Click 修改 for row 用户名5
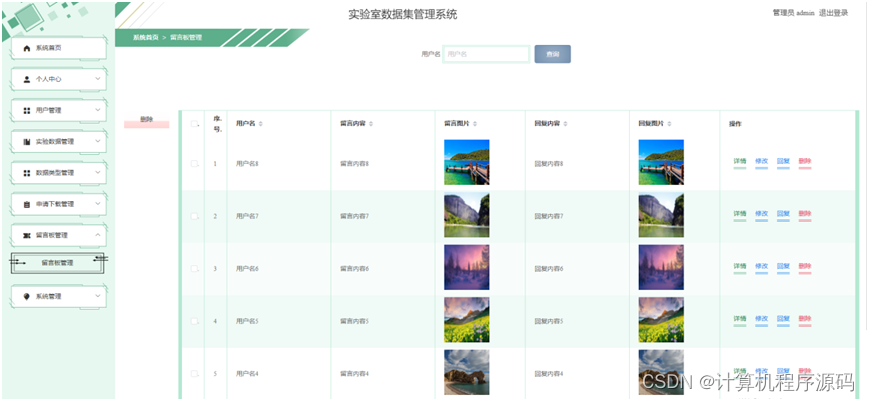The width and height of the screenshot is (869, 401). [x=761, y=320]
